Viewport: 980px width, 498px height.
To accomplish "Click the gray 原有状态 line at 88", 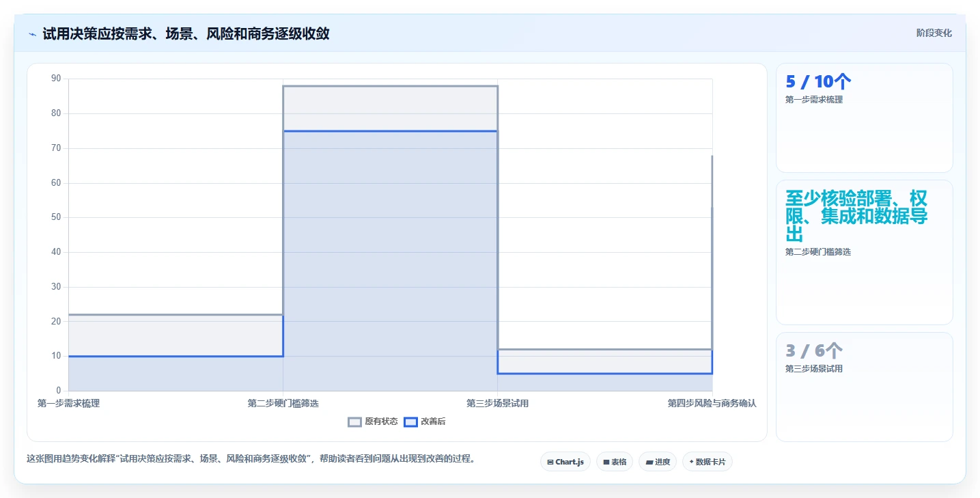I will click(390, 86).
